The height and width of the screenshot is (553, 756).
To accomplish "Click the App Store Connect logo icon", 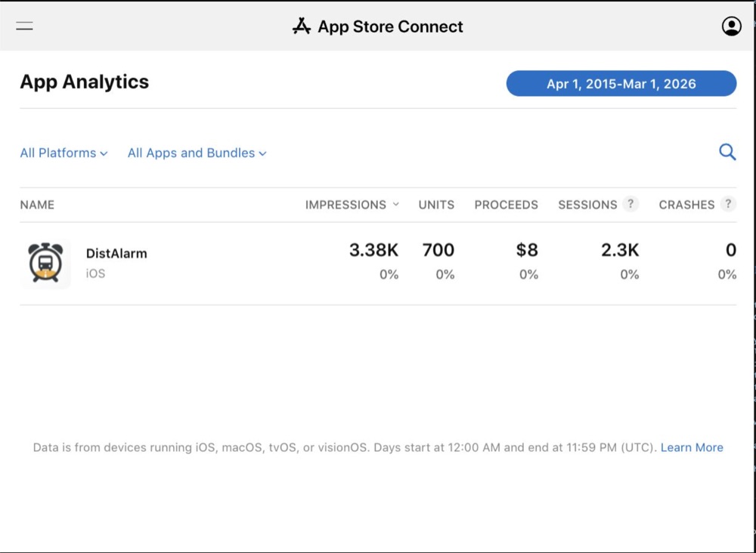I will [302, 26].
